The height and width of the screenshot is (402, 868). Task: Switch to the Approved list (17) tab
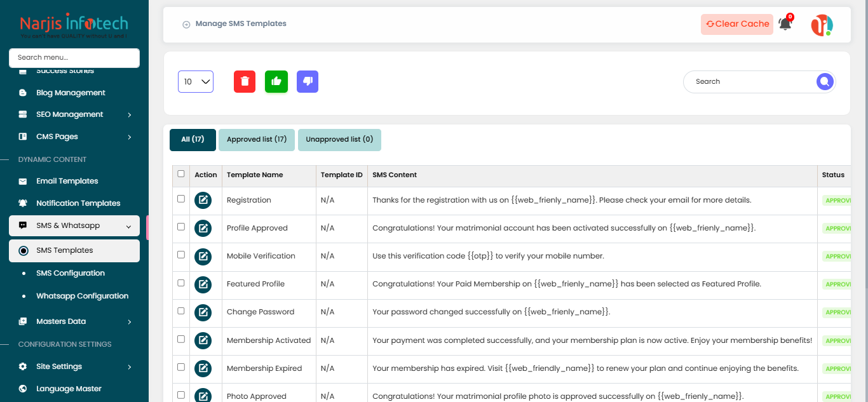[257, 140]
